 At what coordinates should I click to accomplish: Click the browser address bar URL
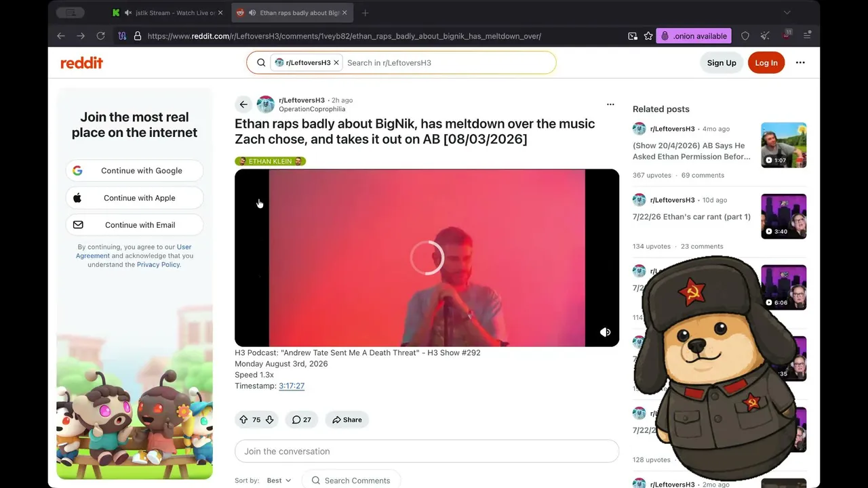pyautogui.click(x=344, y=36)
